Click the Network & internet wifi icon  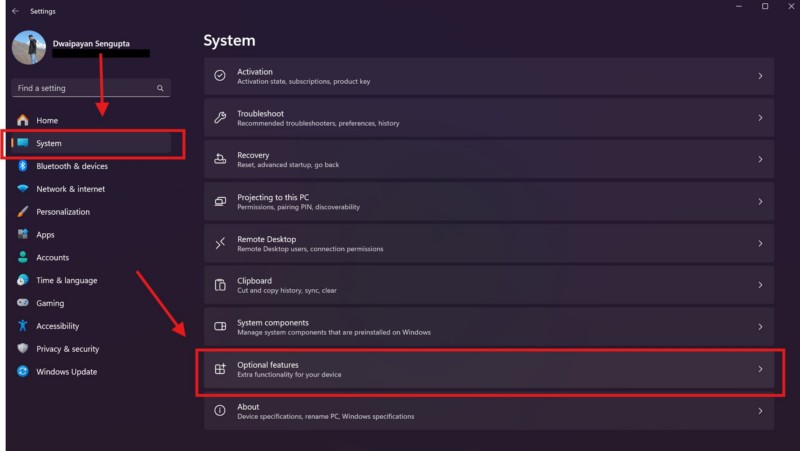(x=22, y=189)
